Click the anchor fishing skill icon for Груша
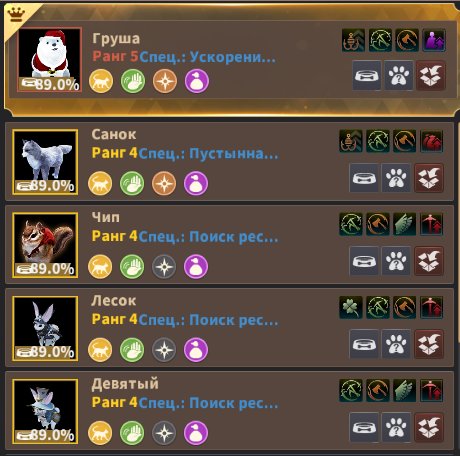Viewport: 460px width, 456px height. pos(353,40)
